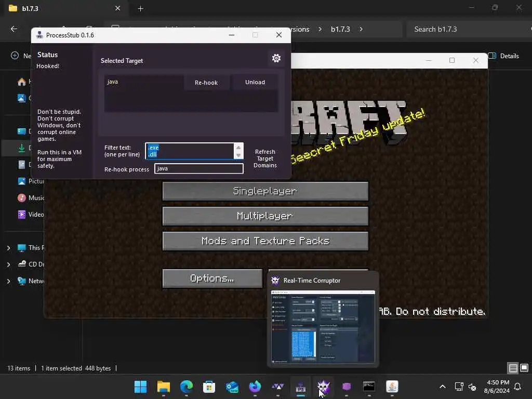The height and width of the screenshot is (399, 532).
Task: Show hidden system tray icons
Action: [443, 387]
